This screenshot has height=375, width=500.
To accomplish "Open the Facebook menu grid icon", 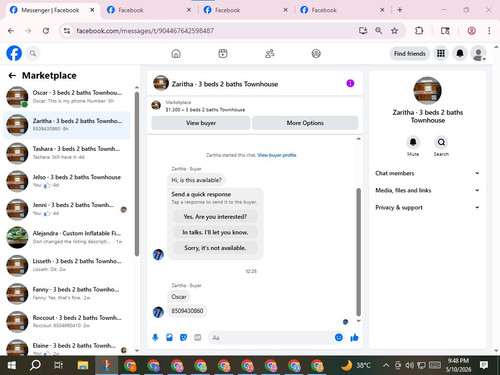I will pos(441,53).
